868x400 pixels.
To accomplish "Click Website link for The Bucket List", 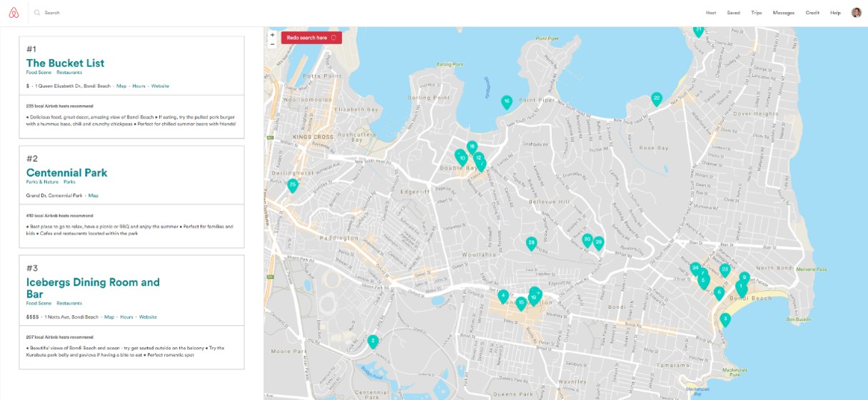I will click(x=160, y=86).
